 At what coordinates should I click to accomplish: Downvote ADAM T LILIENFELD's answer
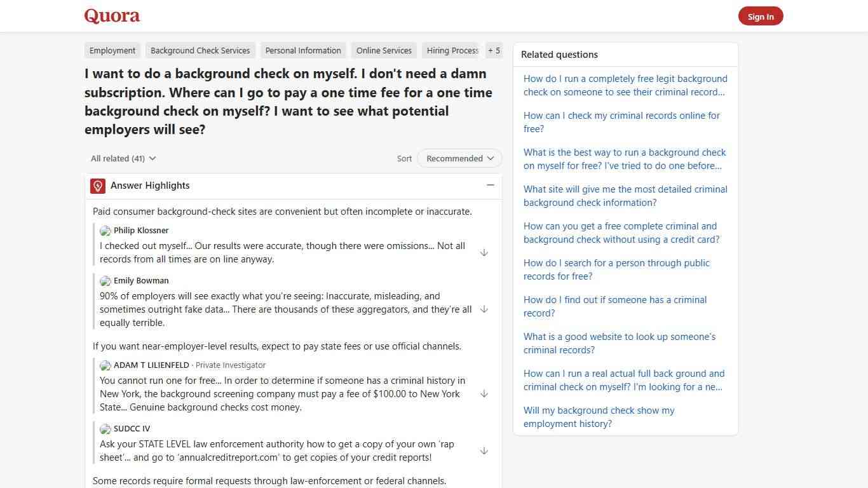(484, 393)
